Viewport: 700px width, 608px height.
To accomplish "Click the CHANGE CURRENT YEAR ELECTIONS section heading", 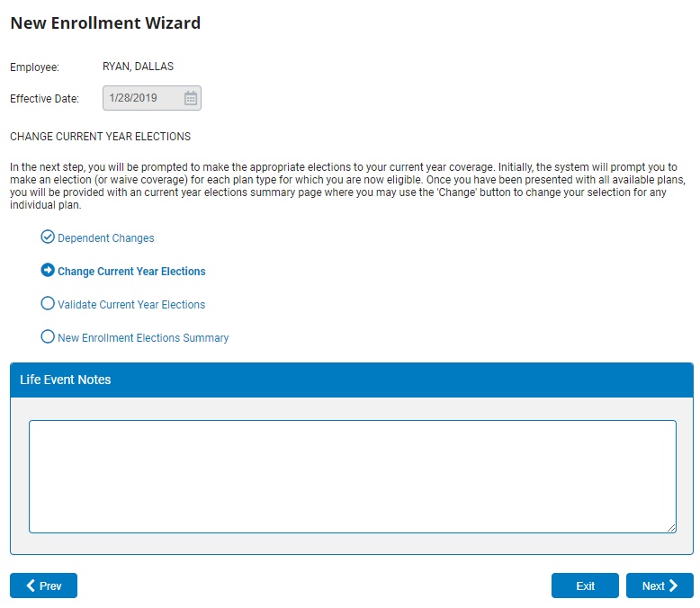I will click(100, 137).
